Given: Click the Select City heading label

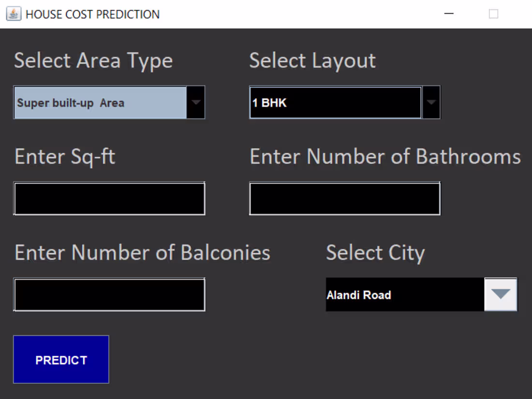Looking at the screenshot, I should click(x=376, y=252).
